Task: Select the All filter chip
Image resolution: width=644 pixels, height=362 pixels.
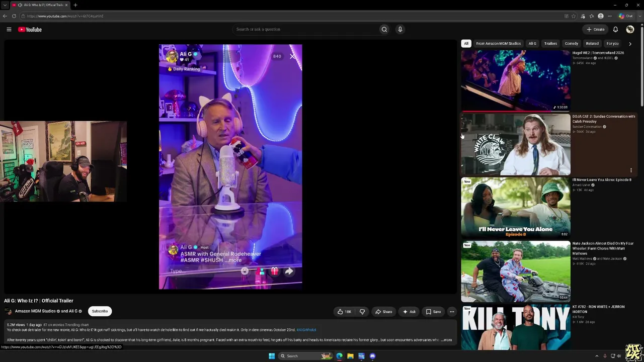Action: [466, 44]
